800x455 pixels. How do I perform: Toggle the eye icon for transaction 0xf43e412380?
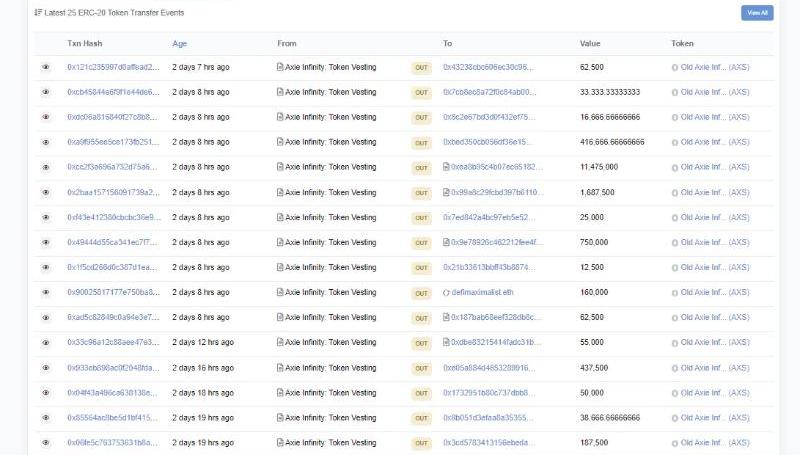point(45,217)
